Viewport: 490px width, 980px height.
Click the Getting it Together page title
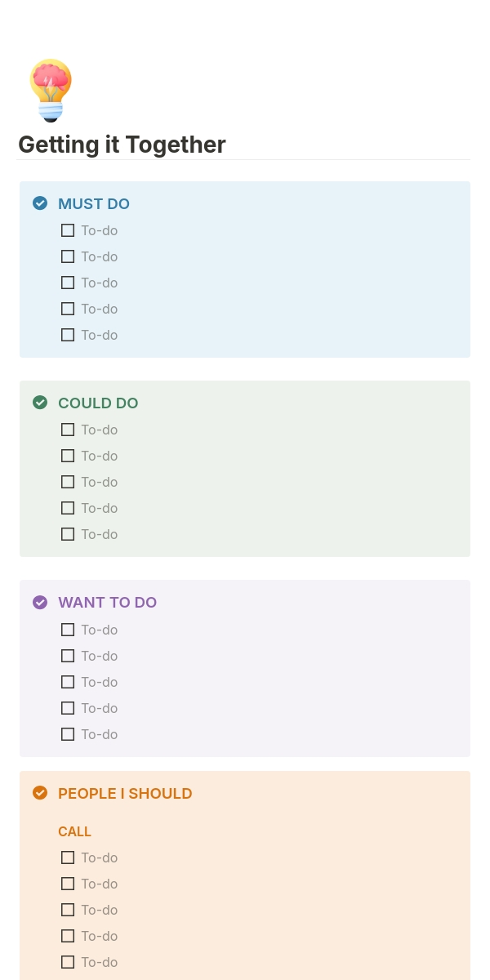[x=122, y=145]
